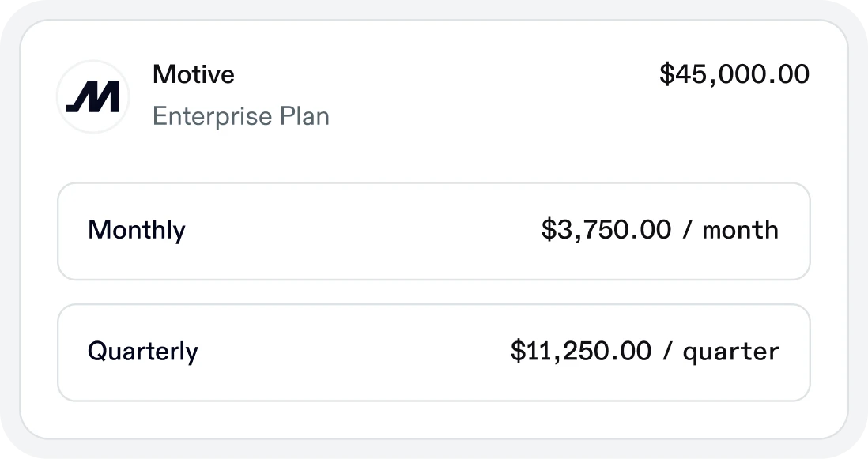The image size is (868, 459).
Task: Select the Monthly billing option
Action: click(x=433, y=231)
